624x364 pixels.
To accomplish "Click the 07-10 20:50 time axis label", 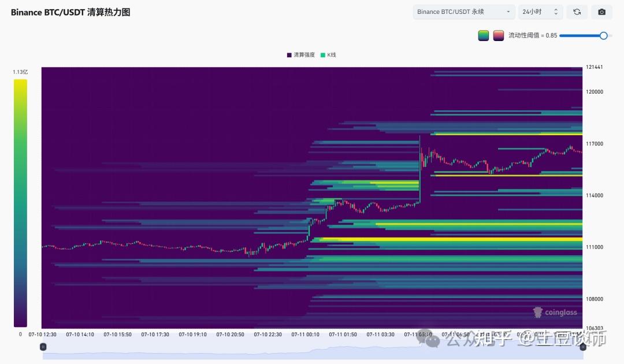I will (230, 335).
